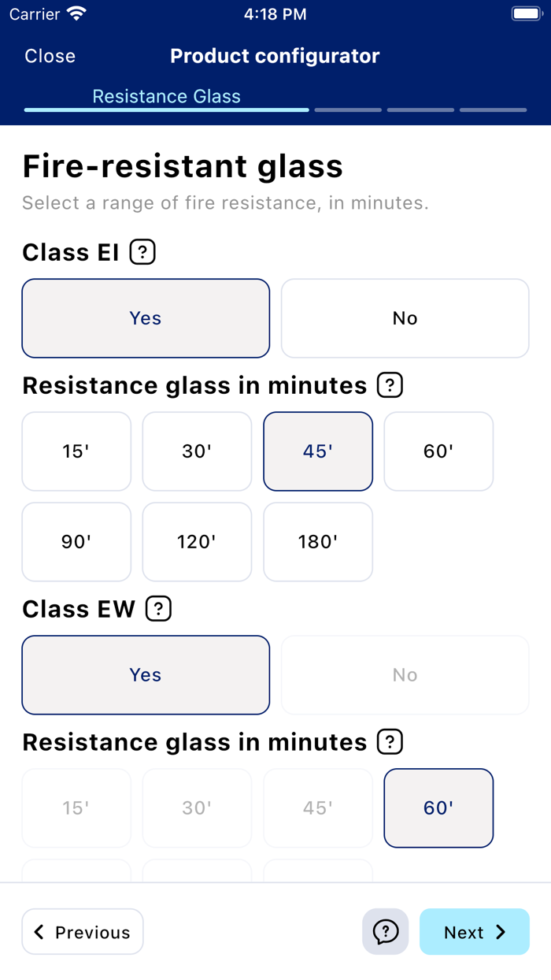The height and width of the screenshot is (980, 551).
Task: Select Yes for Class EW
Action: 146,675
